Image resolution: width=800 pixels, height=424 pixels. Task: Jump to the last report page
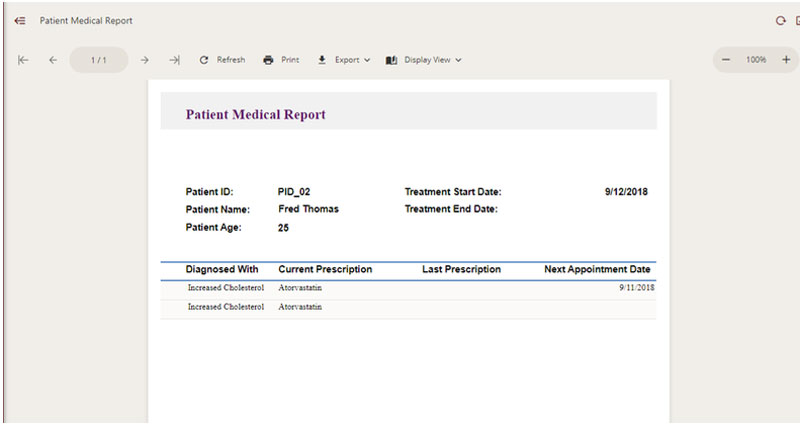tap(174, 60)
